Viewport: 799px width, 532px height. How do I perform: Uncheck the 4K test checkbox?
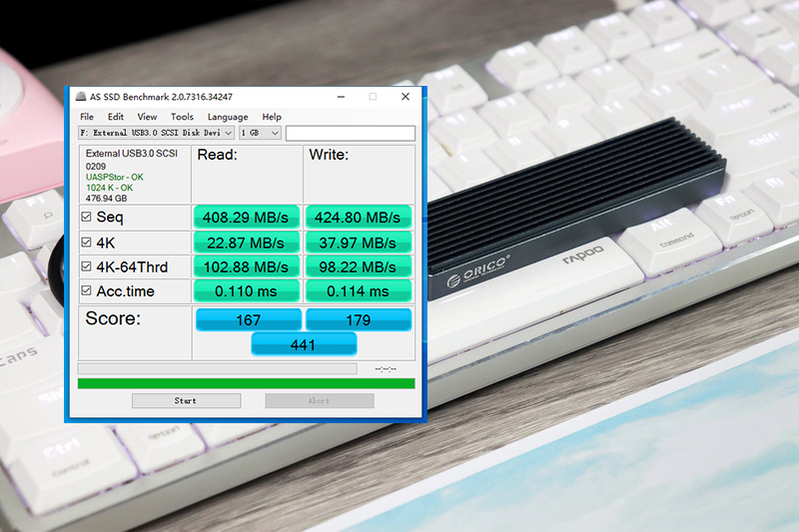(x=86, y=243)
